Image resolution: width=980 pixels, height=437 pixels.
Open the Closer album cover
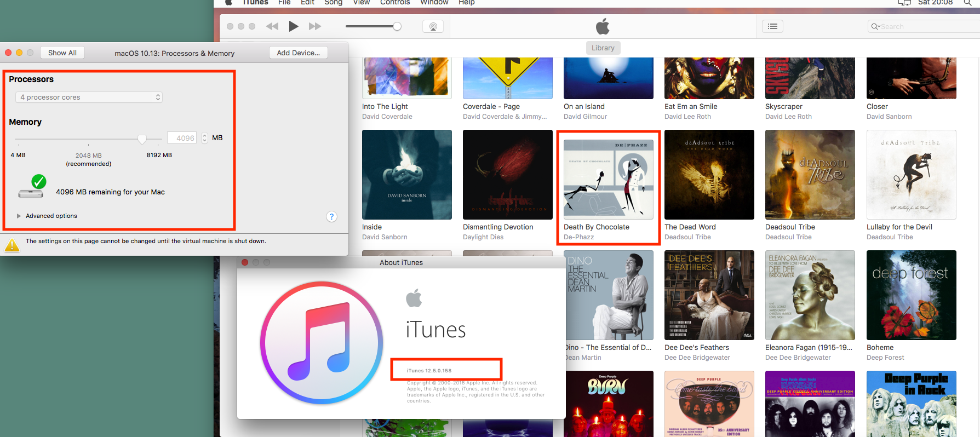[912, 78]
